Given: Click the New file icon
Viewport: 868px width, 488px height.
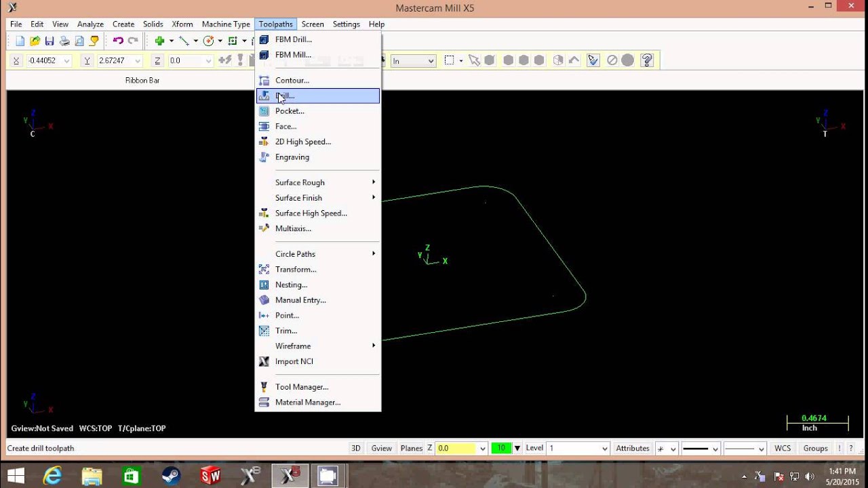Looking at the screenshot, I should click(x=20, y=41).
